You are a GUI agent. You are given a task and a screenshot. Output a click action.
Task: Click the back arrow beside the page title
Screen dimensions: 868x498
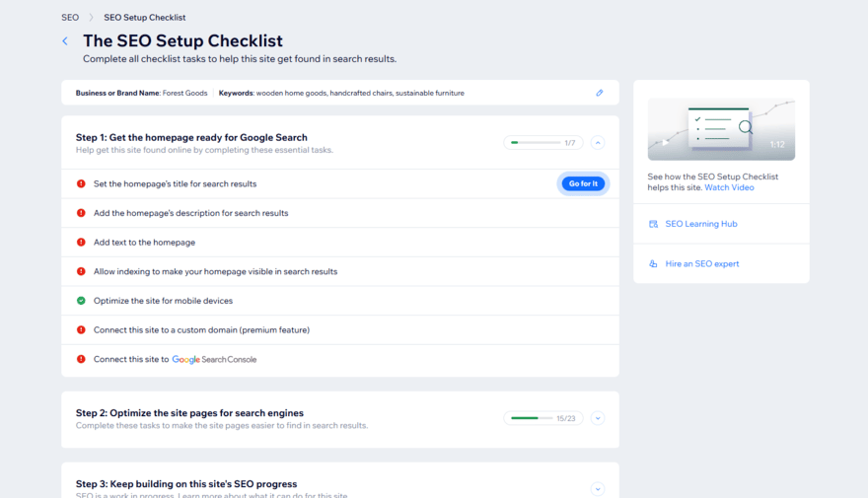click(x=65, y=41)
